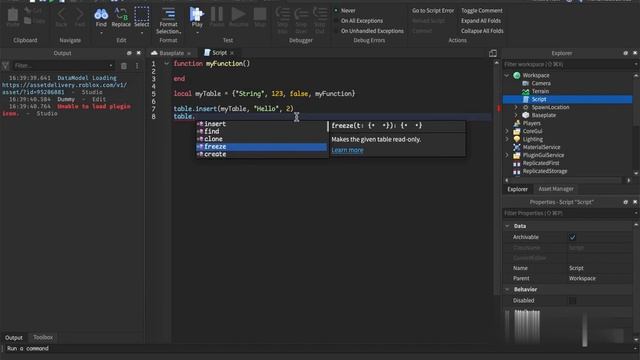Click the Format Selection icon

coord(168,14)
